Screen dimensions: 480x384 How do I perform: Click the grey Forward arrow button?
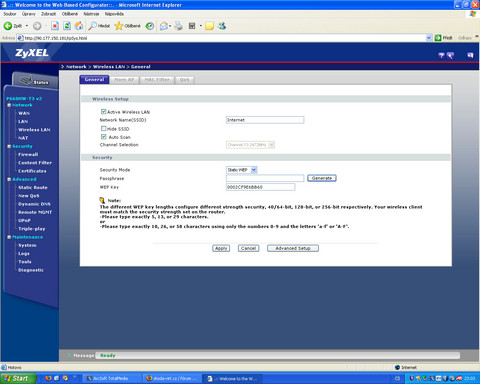(x=37, y=26)
